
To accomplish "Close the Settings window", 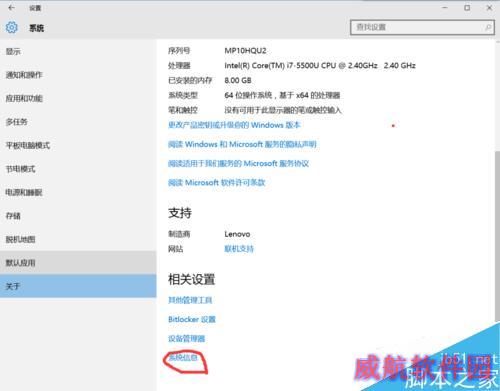I will coord(489,7).
